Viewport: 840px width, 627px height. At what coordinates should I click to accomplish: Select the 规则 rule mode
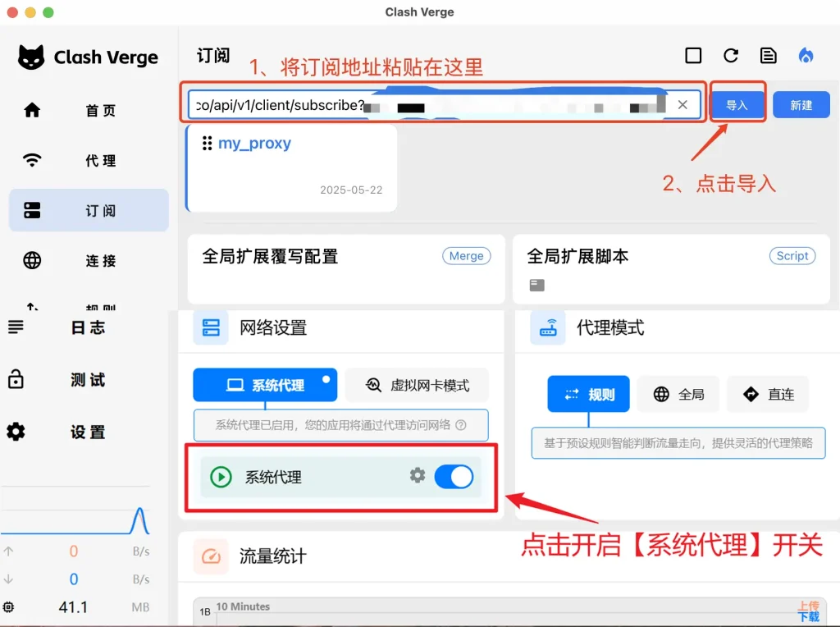588,394
